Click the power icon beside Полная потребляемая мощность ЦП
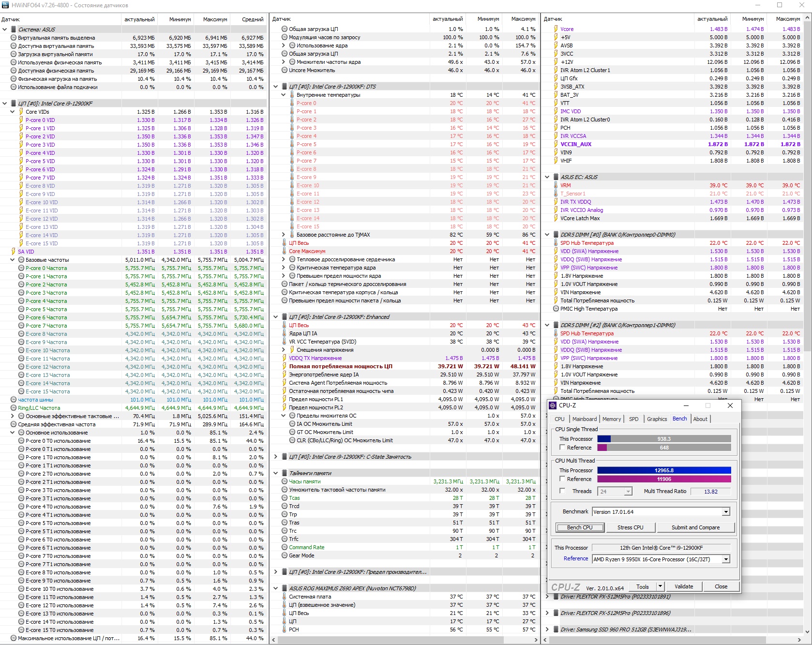 coord(285,366)
